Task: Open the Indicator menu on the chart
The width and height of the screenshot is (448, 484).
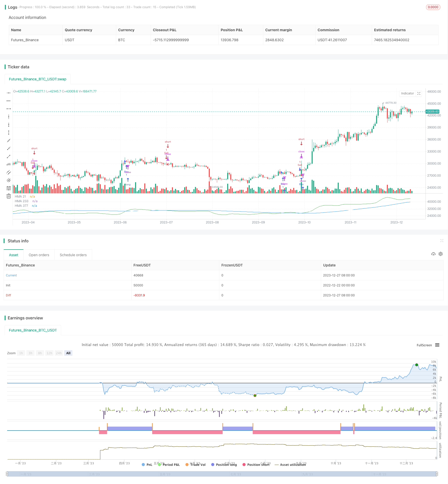Action: [407, 93]
